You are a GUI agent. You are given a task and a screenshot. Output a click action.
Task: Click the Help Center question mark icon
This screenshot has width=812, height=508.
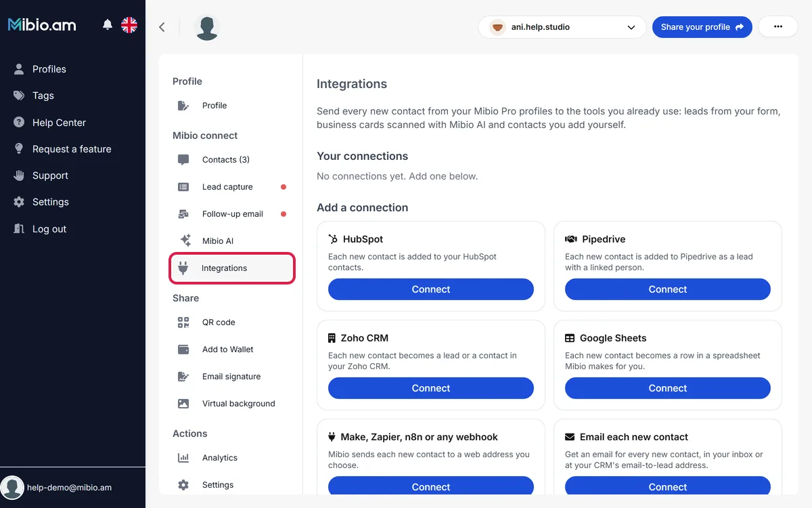click(x=19, y=123)
